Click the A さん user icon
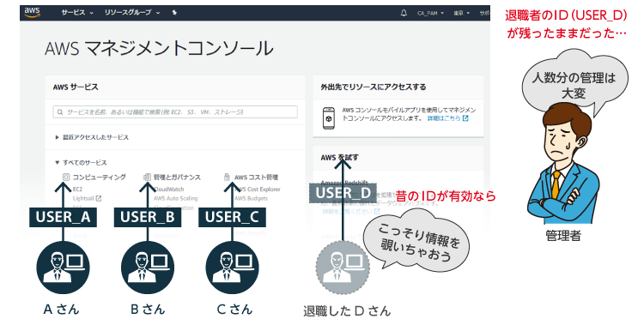 pos(63,268)
